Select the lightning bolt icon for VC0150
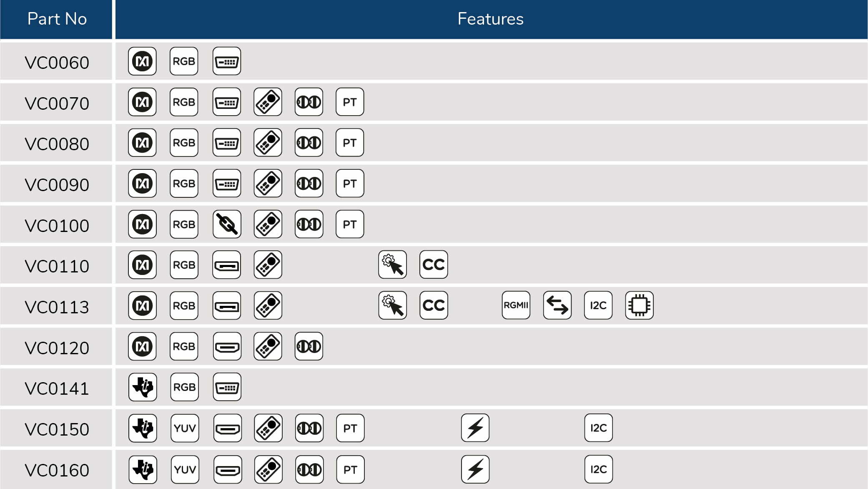The width and height of the screenshot is (868, 489). coord(475,428)
